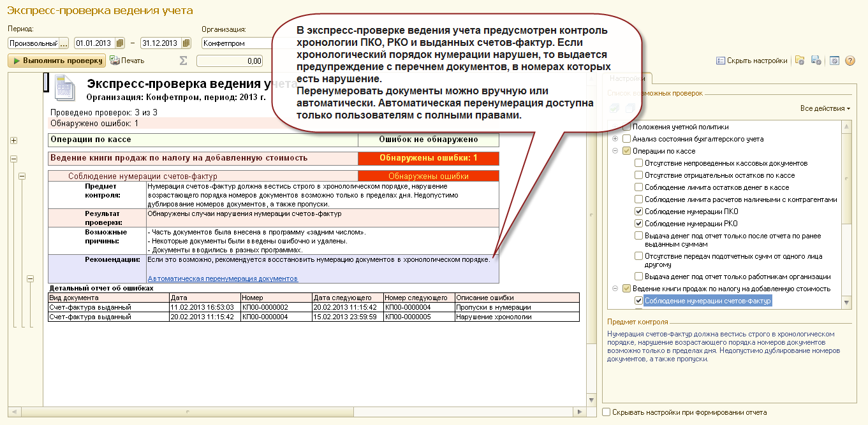Image resolution: width=868 pixels, height=425 pixels.
Task: Enable Соблюдение лимита остатков денег в кассе
Action: tap(638, 187)
